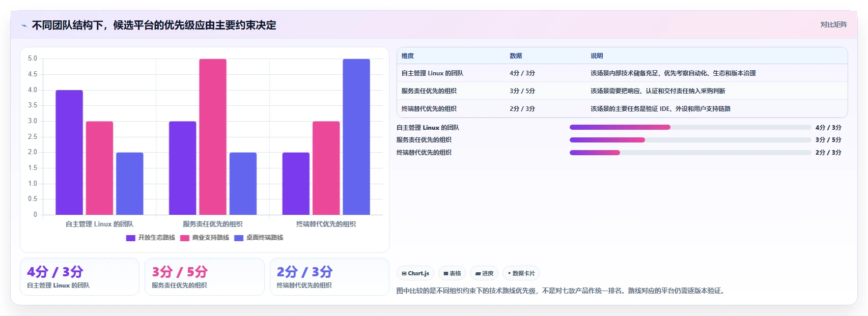
Task: Click the 对比矩阵 label
Action: coord(833,24)
